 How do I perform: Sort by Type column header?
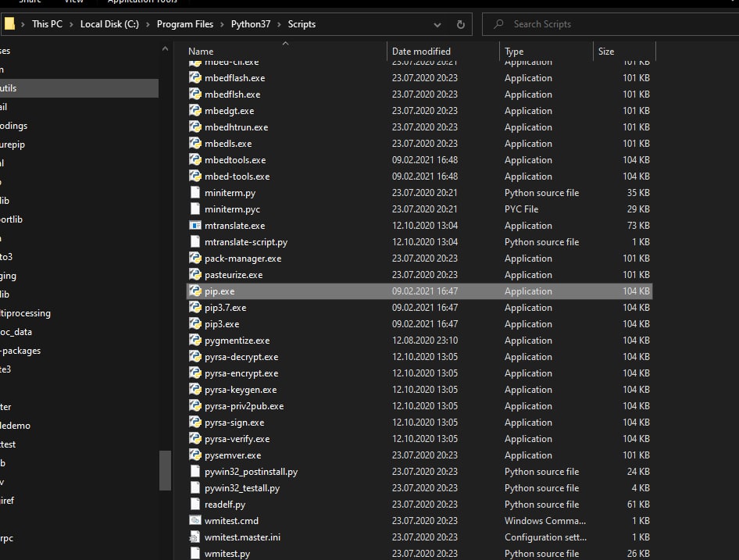(546, 51)
